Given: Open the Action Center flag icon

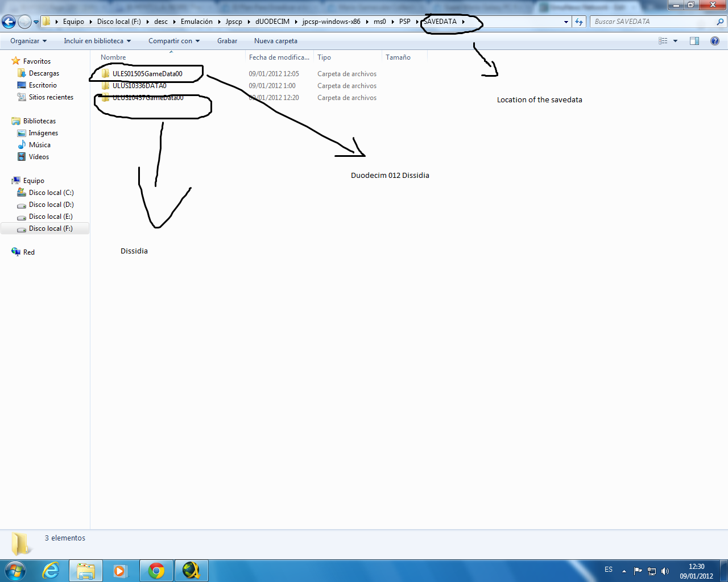Looking at the screenshot, I should coord(638,571).
